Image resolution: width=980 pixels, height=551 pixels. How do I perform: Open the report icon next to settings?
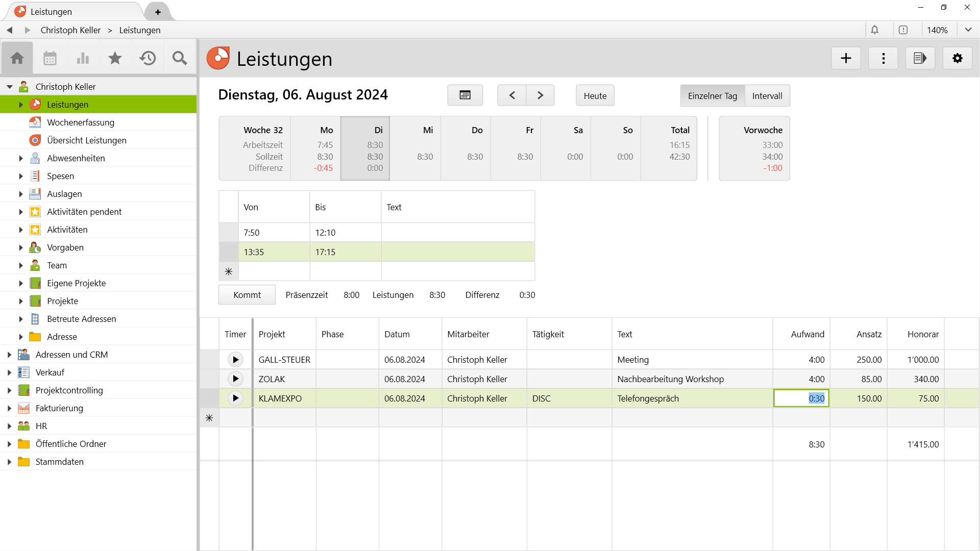(920, 58)
